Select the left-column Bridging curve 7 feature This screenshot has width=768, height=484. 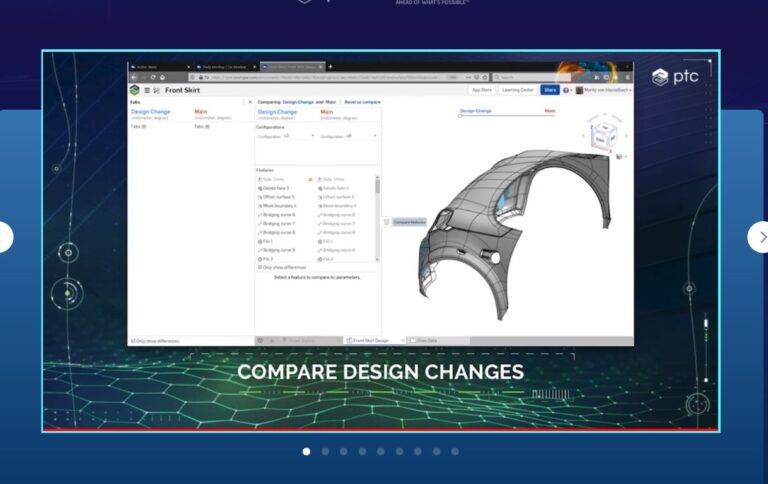point(276,223)
